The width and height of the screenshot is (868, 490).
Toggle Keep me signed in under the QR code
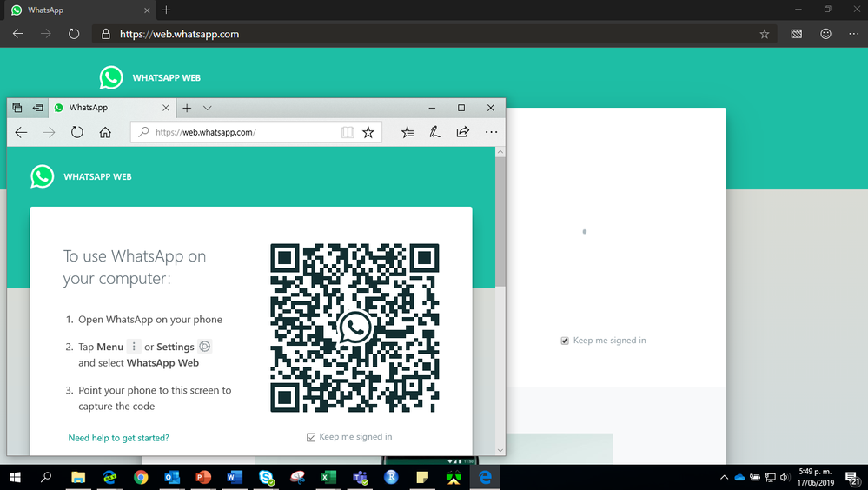tap(311, 437)
